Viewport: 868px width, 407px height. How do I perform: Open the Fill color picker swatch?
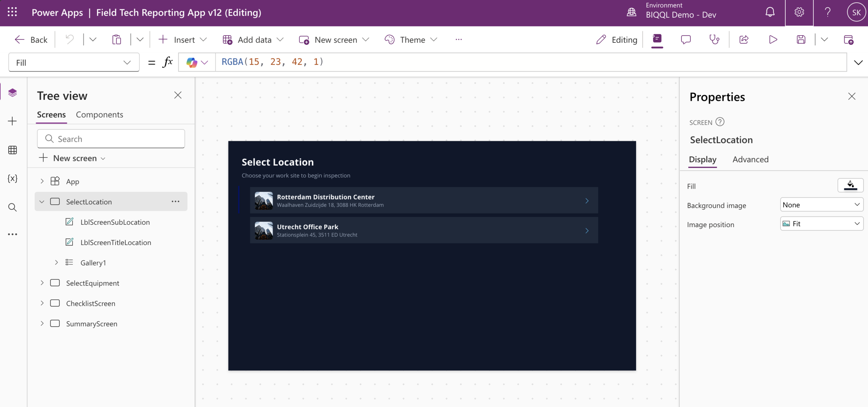click(850, 185)
